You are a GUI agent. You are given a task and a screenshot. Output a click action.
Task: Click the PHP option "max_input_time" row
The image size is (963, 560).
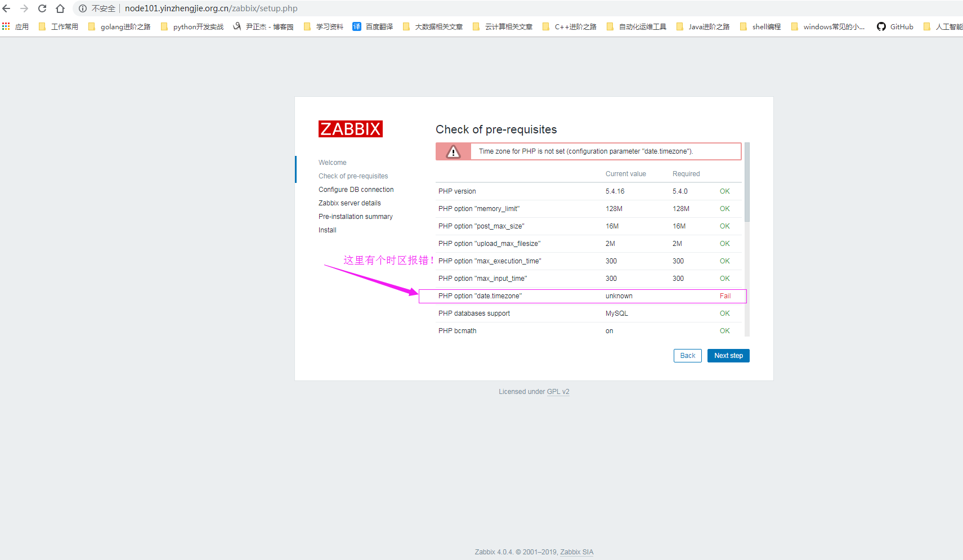coord(589,279)
